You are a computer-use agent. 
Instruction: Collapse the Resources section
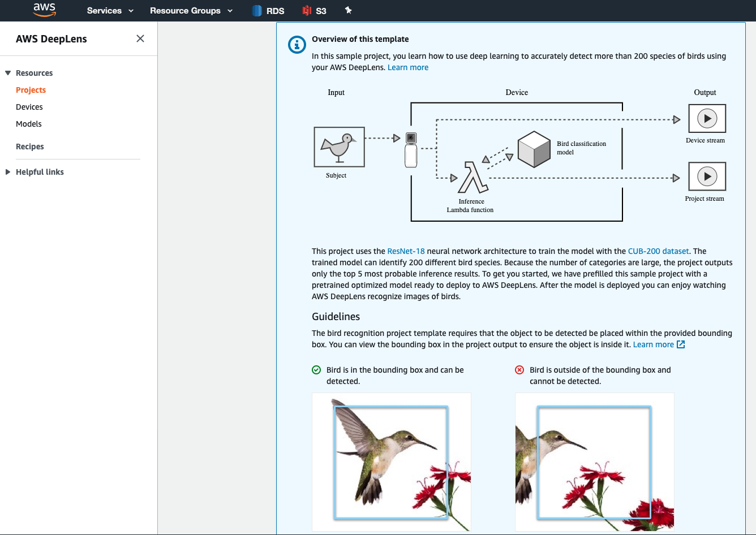point(8,73)
